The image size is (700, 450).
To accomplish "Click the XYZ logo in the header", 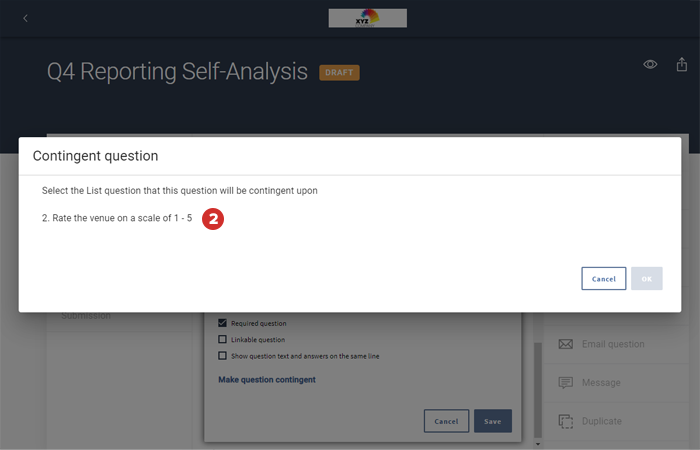I will (x=367, y=18).
